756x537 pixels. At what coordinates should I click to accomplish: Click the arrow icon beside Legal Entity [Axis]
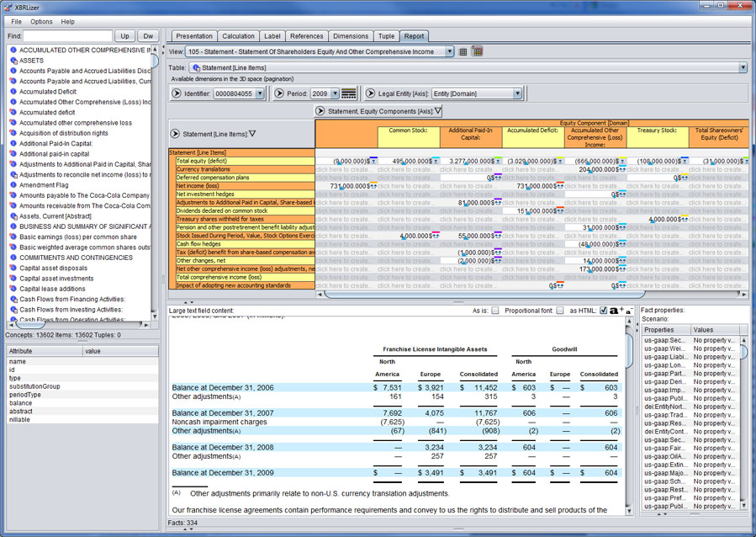coord(370,93)
